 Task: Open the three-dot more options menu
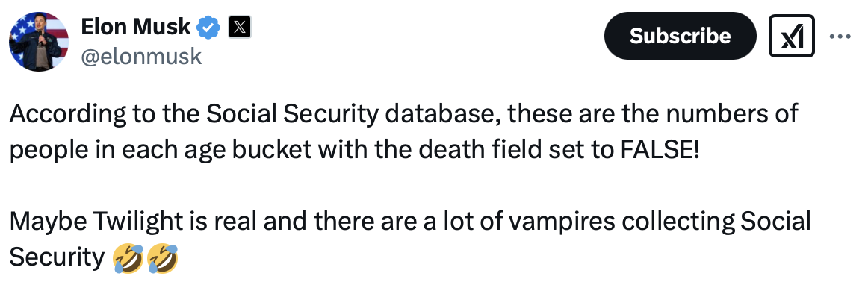pyautogui.click(x=840, y=37)
